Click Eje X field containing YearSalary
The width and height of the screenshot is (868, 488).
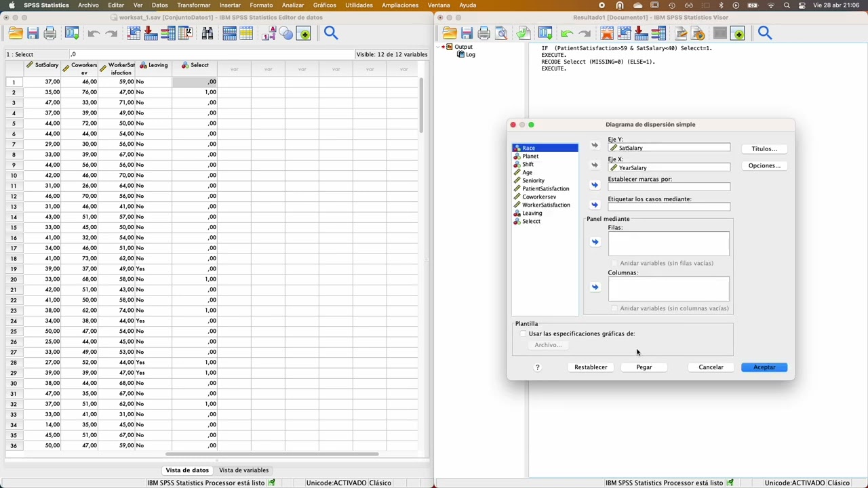tap(669, 167)
